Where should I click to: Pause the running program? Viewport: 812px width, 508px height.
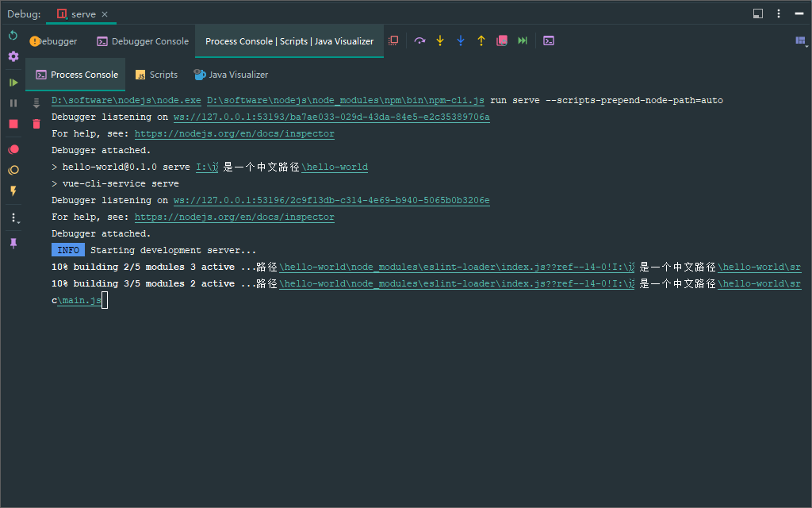pyautogui.click(x=12, y=102)
